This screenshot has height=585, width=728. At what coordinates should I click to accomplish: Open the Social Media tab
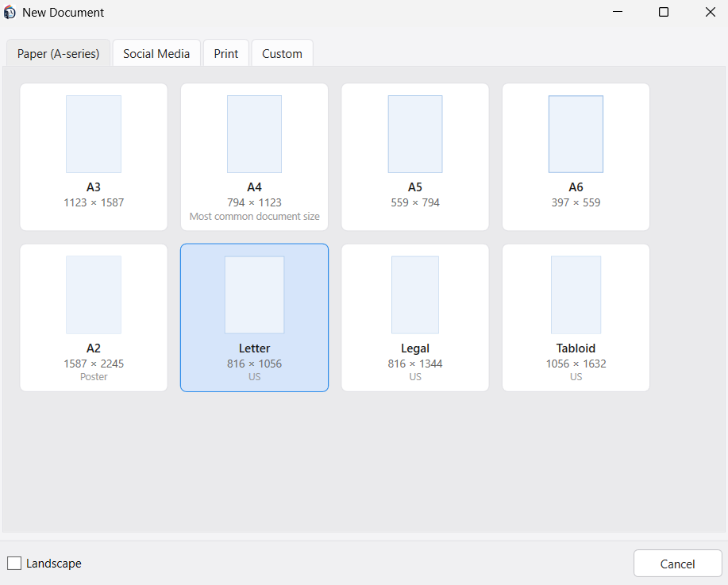(x=156, y=53)
